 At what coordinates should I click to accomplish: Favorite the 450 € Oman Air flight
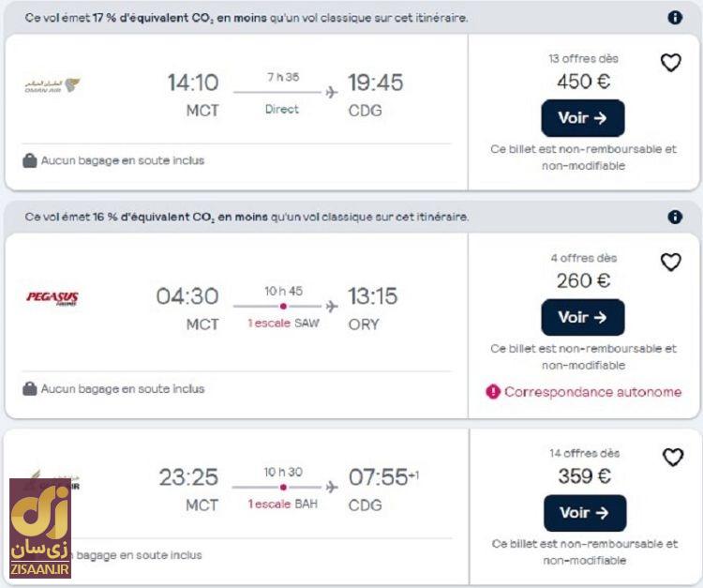coord(671,63)
